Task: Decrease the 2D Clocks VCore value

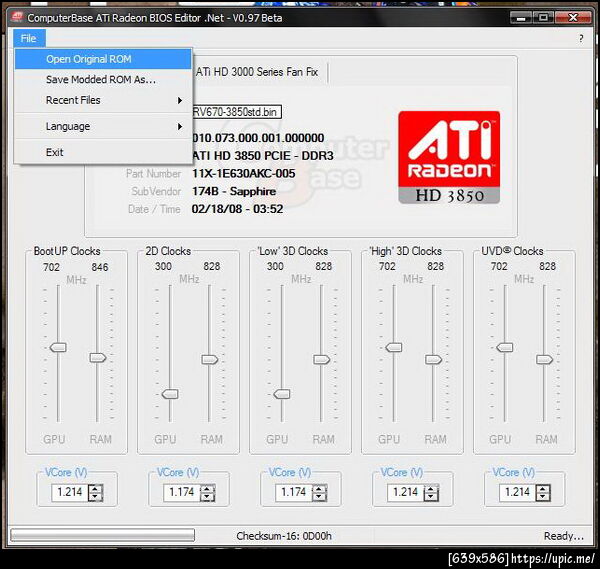Action: point(207,497)
